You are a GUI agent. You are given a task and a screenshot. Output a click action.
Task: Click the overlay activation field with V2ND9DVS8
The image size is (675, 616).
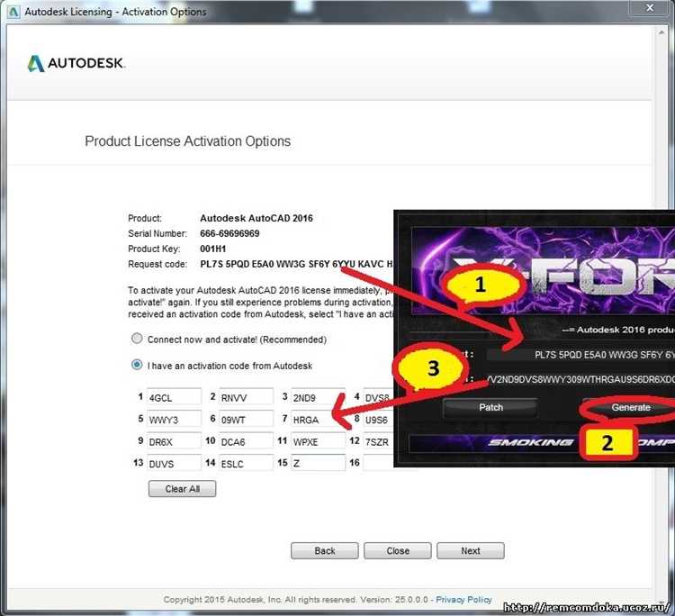coord(580,379)
